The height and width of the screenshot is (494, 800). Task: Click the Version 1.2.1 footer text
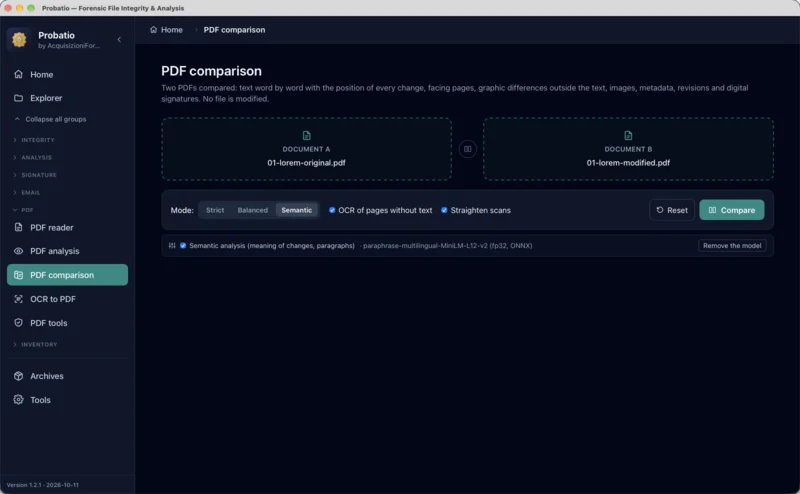click(43, 485)
